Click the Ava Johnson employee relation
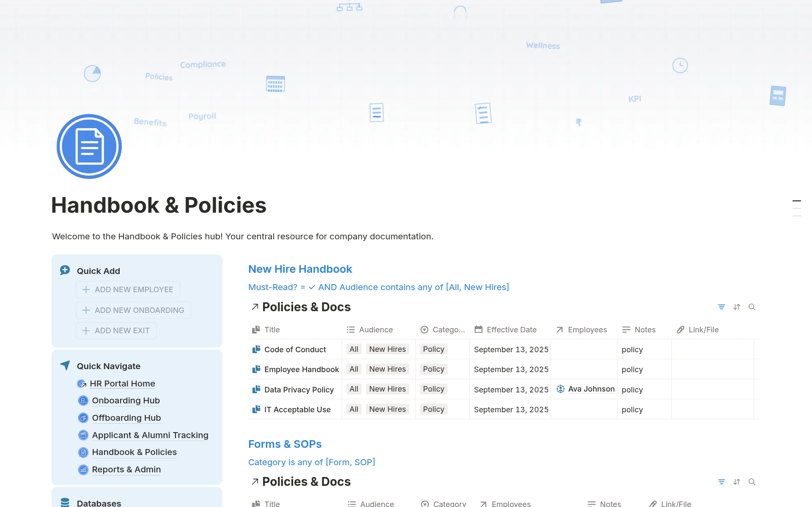 (591, 389)
